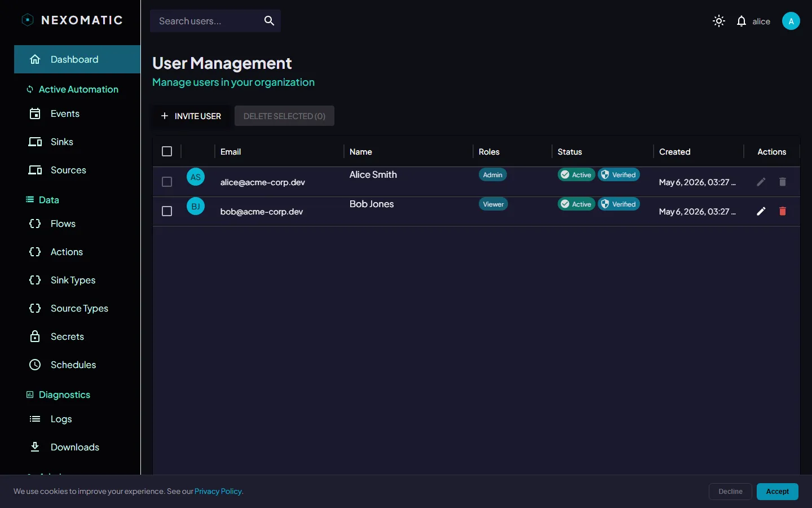The height and width of the screenshot is (508, 812).
Task: Sort by the Name column header
Action: tap(361, 152)
